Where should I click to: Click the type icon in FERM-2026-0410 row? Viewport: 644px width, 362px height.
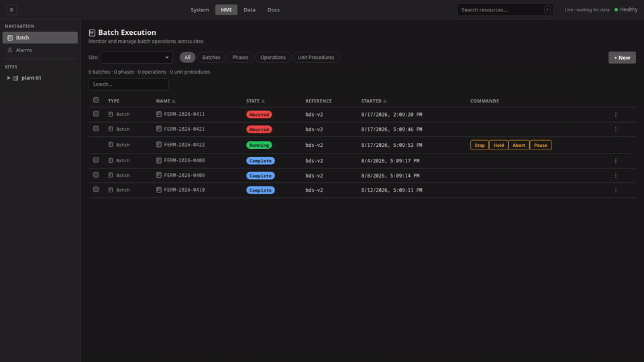coord(111,190)
